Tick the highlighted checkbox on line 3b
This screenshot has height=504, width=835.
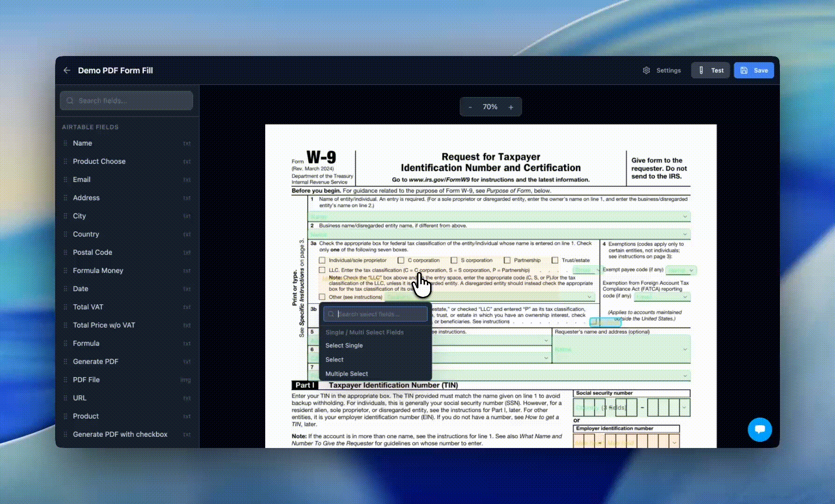click(594, 322)
